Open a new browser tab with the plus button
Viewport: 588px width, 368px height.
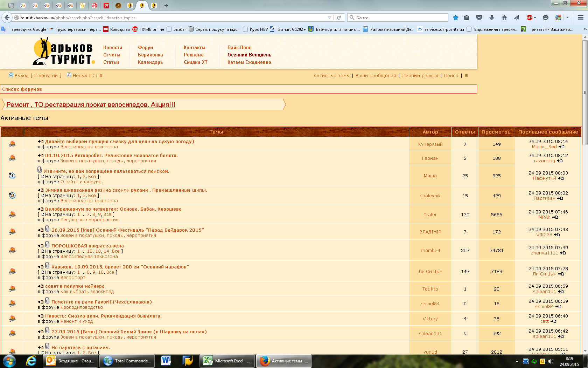tap(166, 5)
